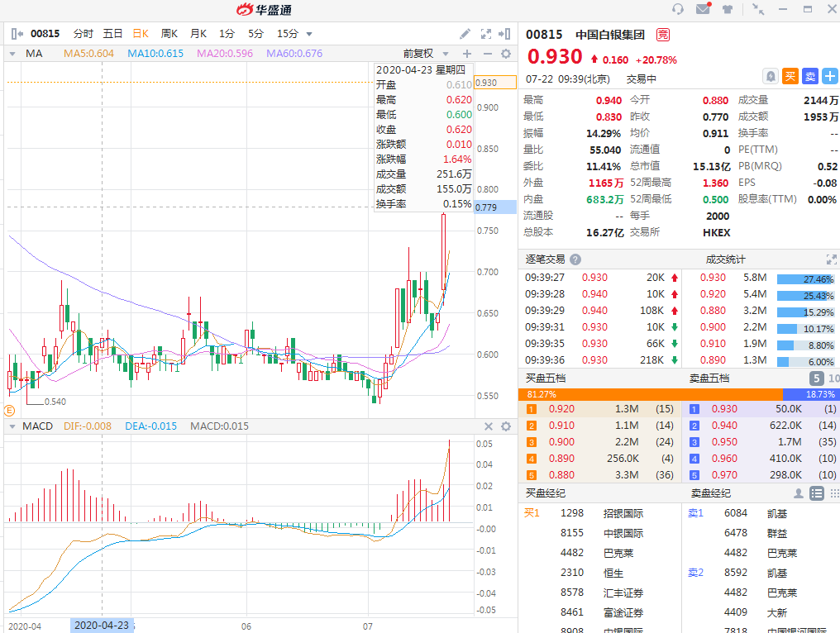The height and width of the screenshot is (633, 840).
Task: Collapse the MA indicator triangle
Action: coord(12,54)
